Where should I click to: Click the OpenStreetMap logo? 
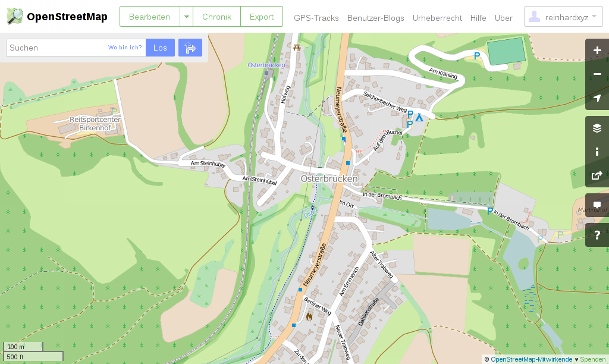point(57,17)
